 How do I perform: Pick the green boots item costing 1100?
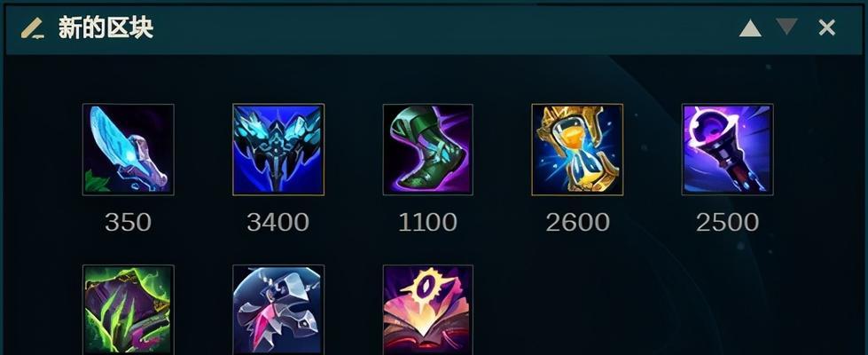tap(428, 149)
